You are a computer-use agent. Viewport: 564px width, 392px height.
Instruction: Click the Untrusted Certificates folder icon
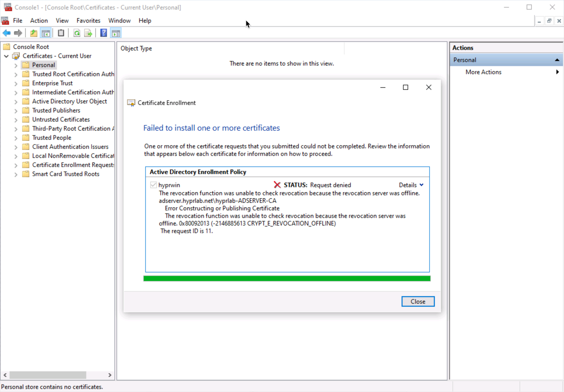26,119
